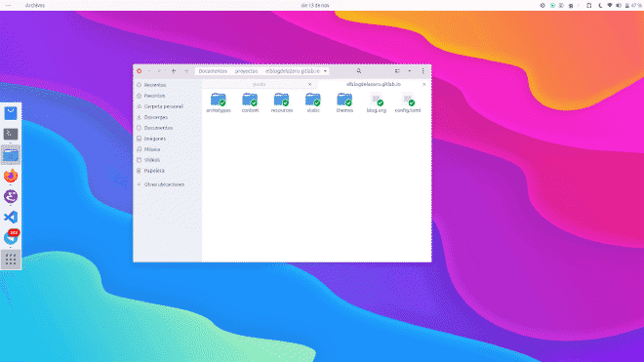Viewport: 644px width, 362px height.
Task: Open the search in the file manager
Action: coord(358,71)
